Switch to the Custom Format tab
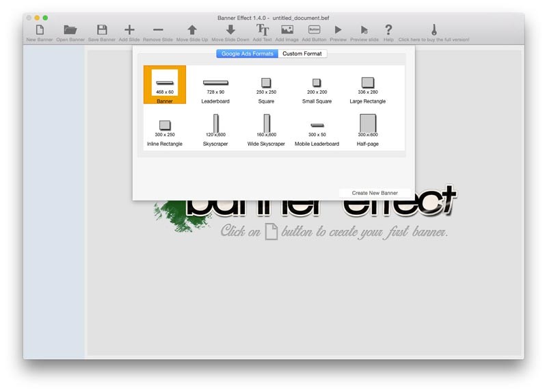The image size is (547, 392). (x=303, y=53)
